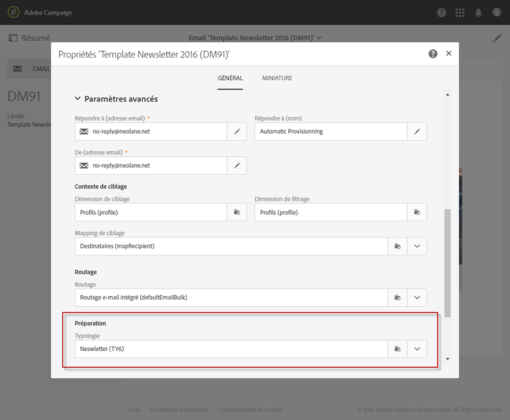Click the Adobe Campaign logo
The height and width of the screenshot is (420, 510).
point(13,12)
